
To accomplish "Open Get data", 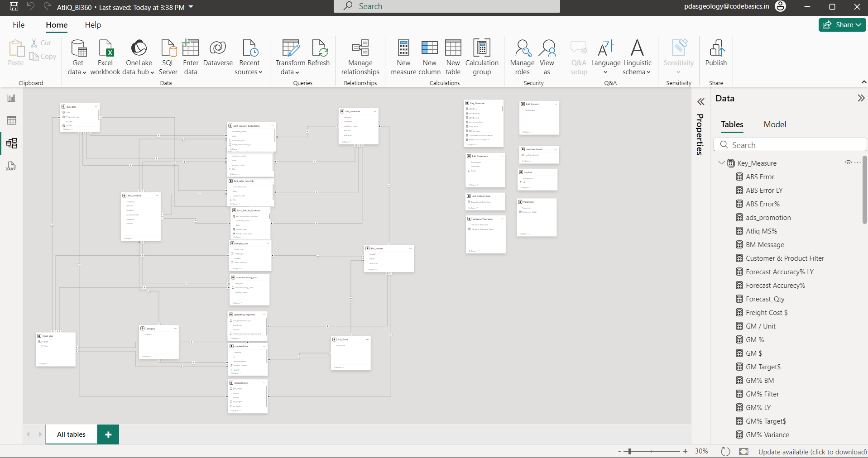I will [x=77, y=57].
